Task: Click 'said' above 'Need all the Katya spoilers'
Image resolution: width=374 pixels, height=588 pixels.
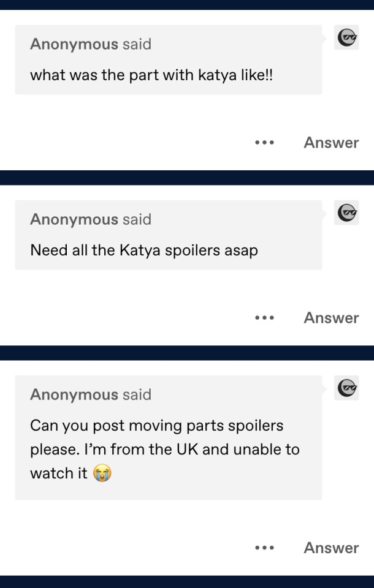Action: point(137,219)
